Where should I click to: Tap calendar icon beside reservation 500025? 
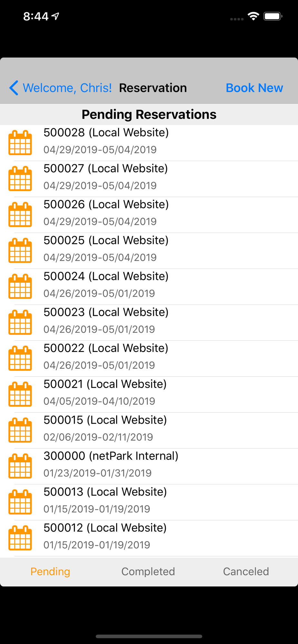click(20, 251)
